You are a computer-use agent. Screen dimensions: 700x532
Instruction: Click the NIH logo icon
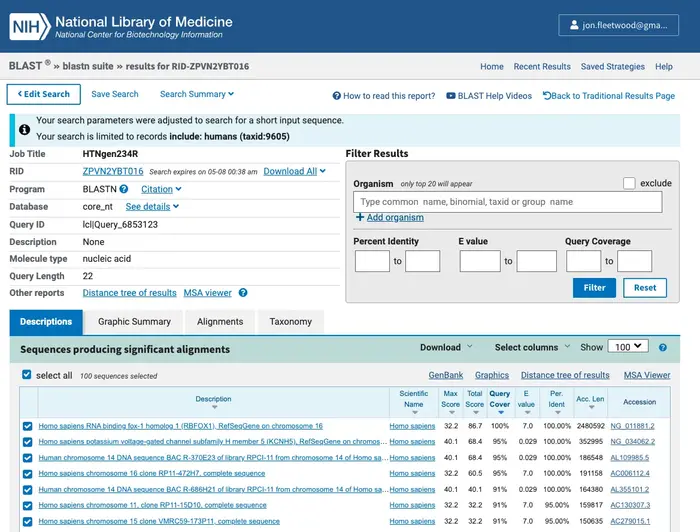(30, 26)
